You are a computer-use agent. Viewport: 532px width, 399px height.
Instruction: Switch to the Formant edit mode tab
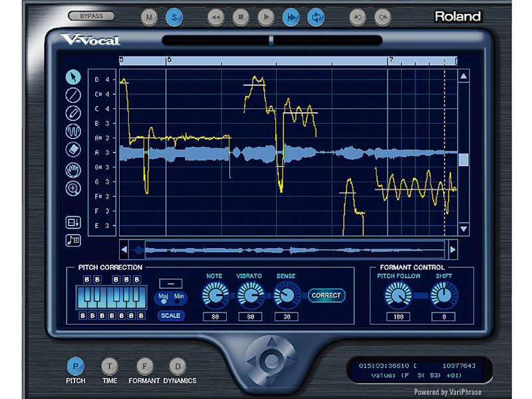[x=144, y=366]
